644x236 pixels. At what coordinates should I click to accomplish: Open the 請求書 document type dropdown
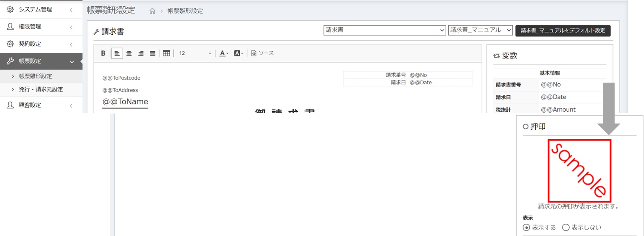(x=384, y=30)
